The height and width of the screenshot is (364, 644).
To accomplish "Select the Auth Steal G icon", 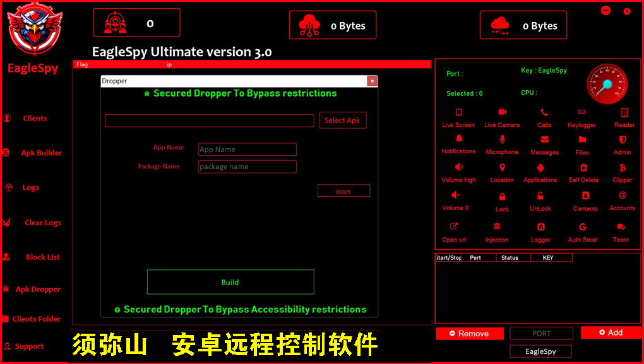I will point(582,227).
